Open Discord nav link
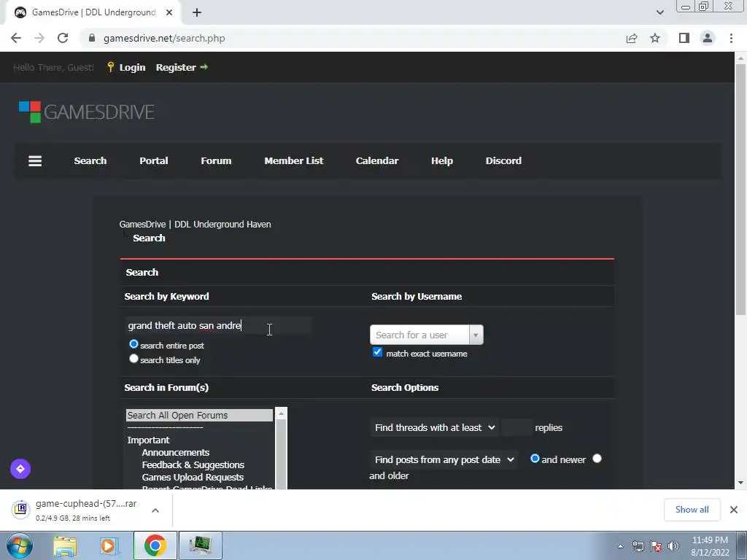 pos(503,161)
